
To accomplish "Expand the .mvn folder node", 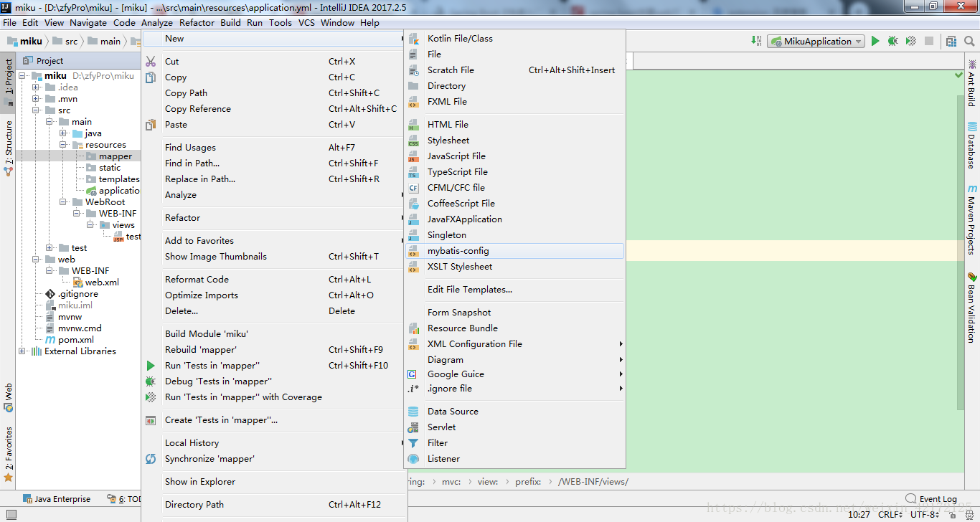I will (x=36, y=99).
